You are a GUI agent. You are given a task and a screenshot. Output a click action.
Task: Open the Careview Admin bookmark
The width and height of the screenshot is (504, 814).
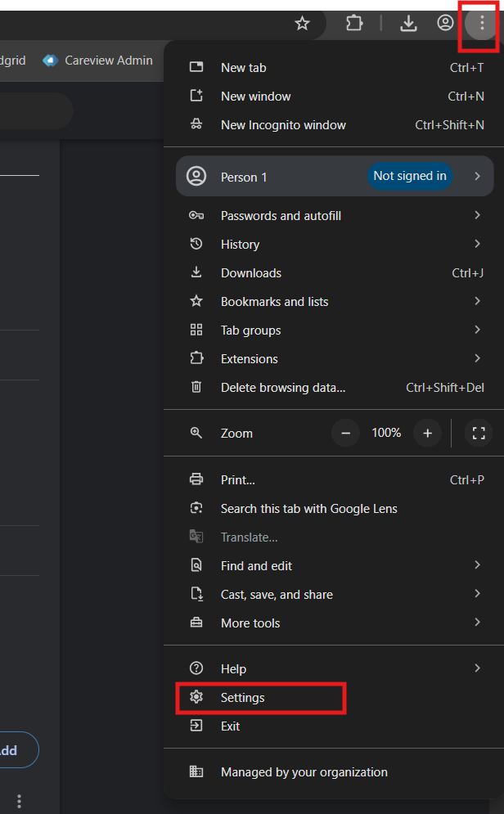(x=98, y=61)
